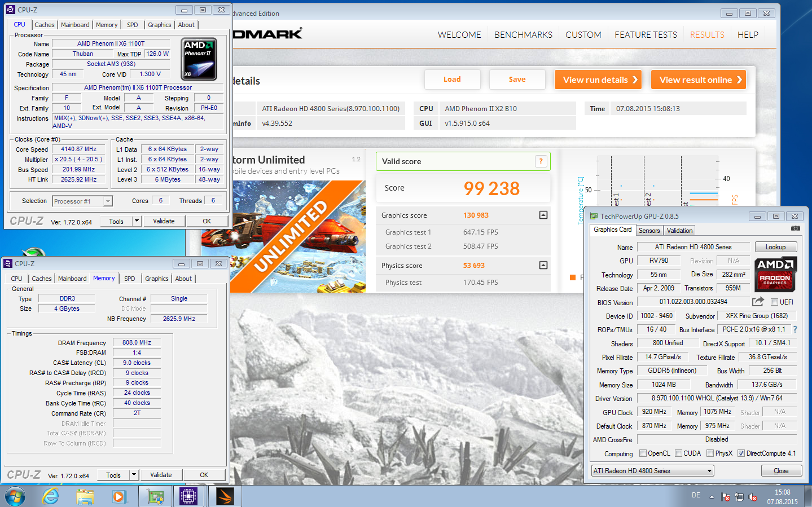Click OK in Memory CPU-Z window
This screenshot has height=507, width=812.
point(204,475)
